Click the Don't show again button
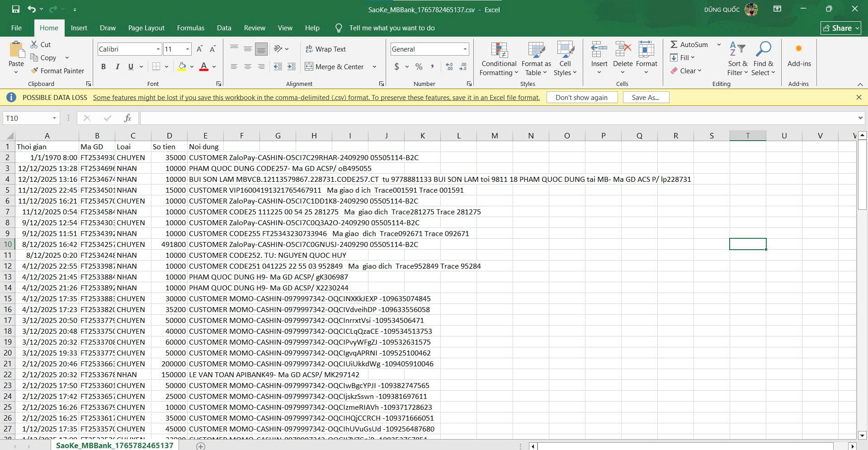868x450 pixels. 582,97
